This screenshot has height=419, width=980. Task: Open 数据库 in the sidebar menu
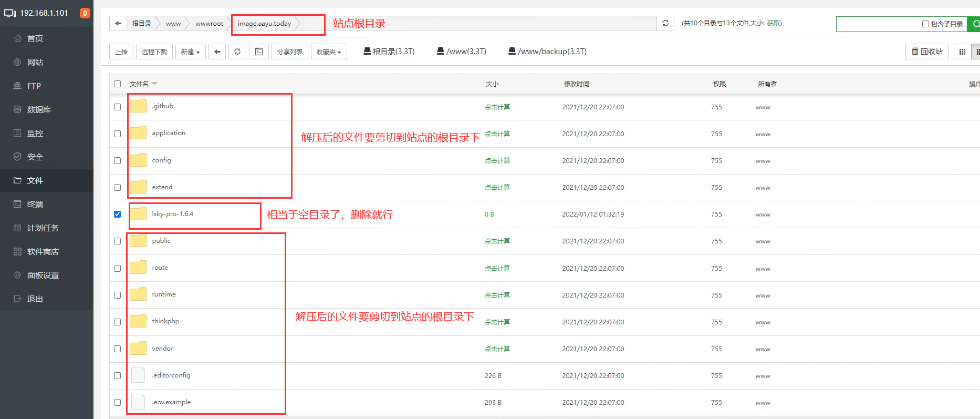tap(39, 109)
